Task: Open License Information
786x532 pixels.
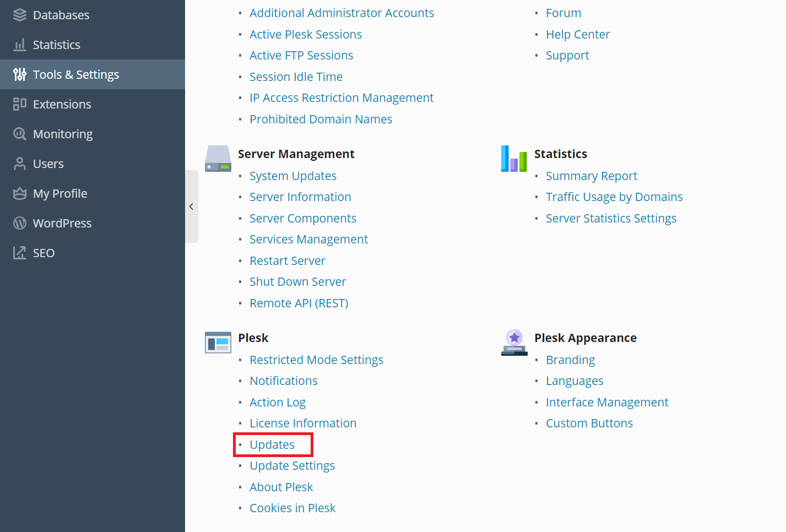Action: pos(303,423)
